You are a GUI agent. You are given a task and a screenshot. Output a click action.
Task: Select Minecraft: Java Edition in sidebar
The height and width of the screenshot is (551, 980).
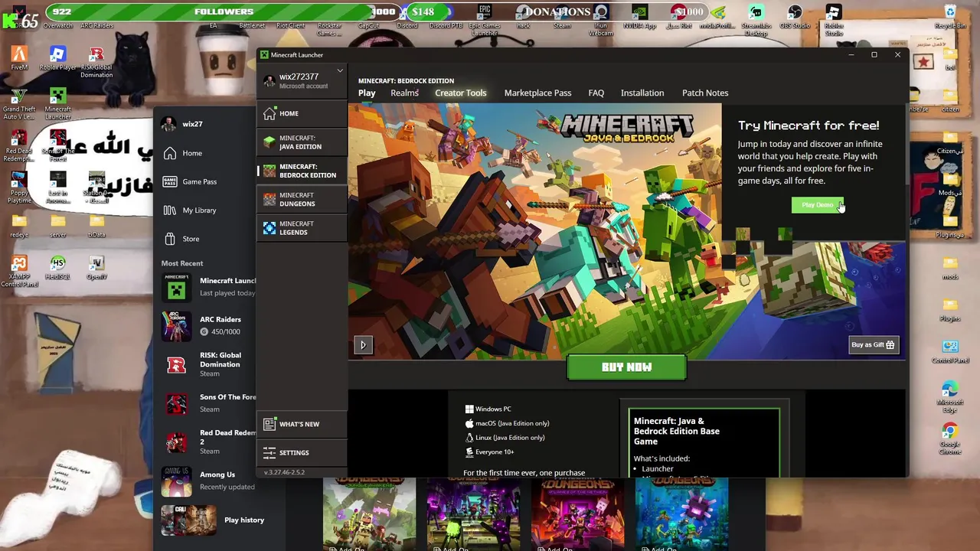point(302,142)
